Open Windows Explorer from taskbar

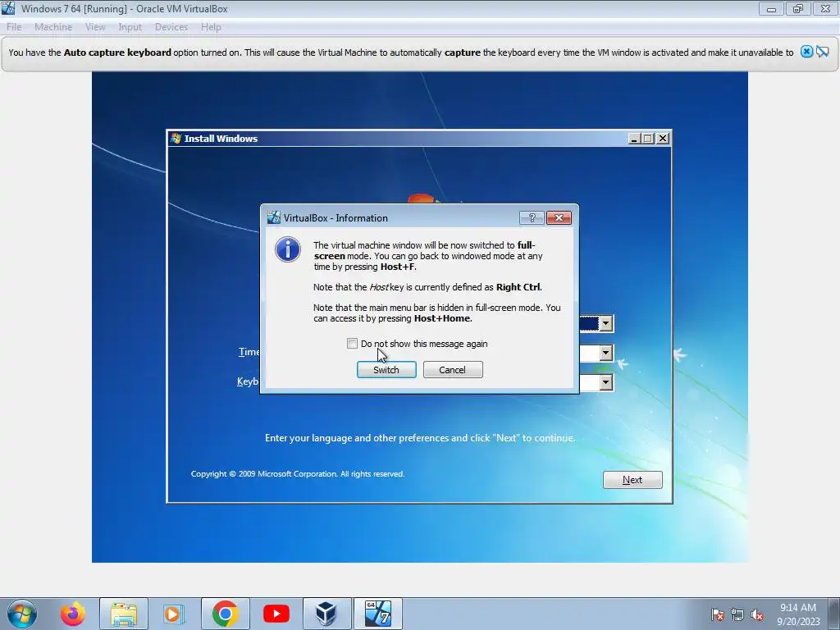[x=124, y=614]
